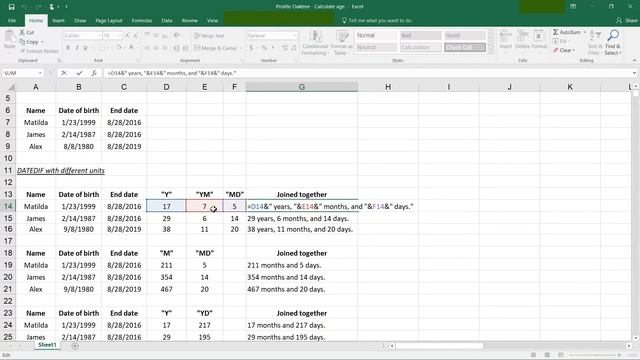This screenshot has width=640, height=360.
Task: Open the Ribbon Display Options icon
Action: pyautogui.click(x=573, y=7)
